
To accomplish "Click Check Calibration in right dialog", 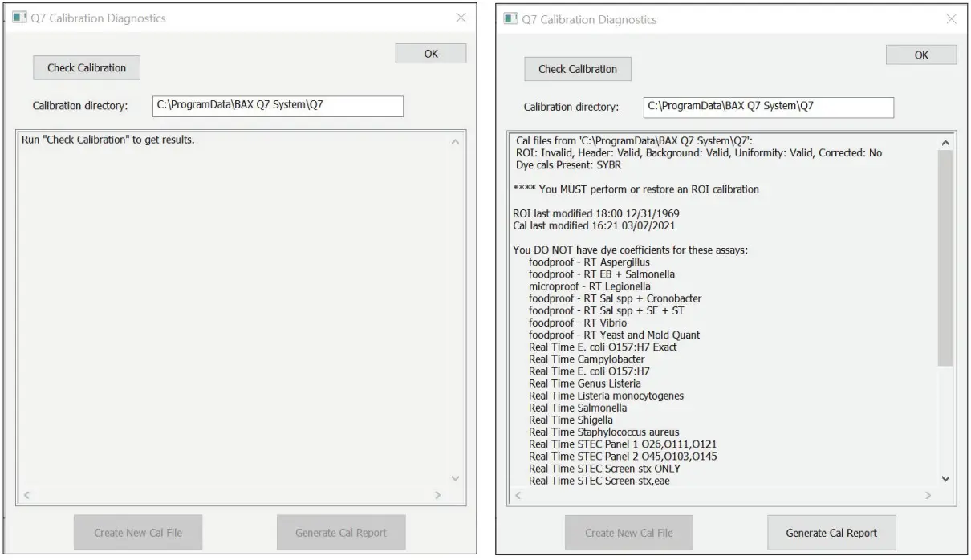I will click(578, 69).
